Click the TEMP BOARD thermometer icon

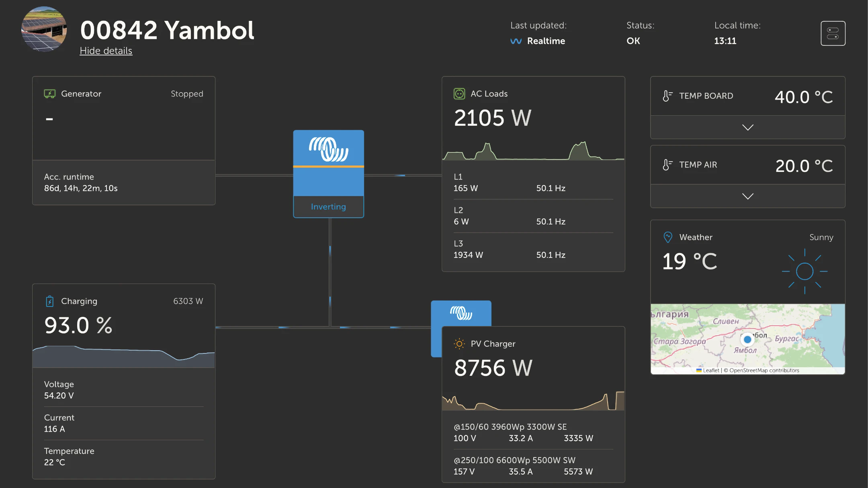(x=667, y=96)
